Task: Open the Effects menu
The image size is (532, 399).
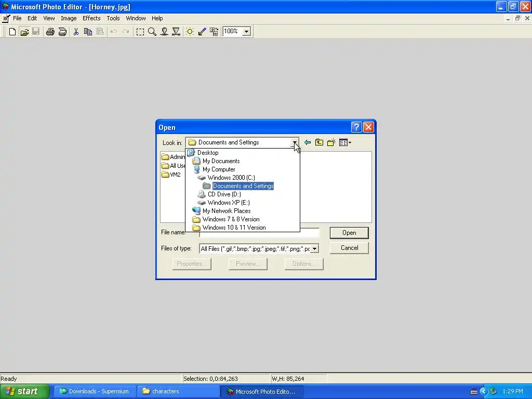Action: tap(91, 18)
